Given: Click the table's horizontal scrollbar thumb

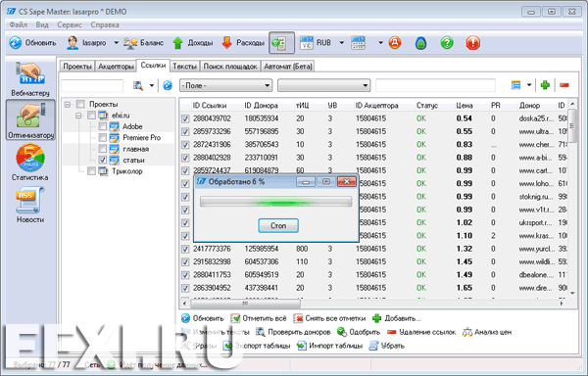Looking at the screenshot, I should [x=245, y=304].
